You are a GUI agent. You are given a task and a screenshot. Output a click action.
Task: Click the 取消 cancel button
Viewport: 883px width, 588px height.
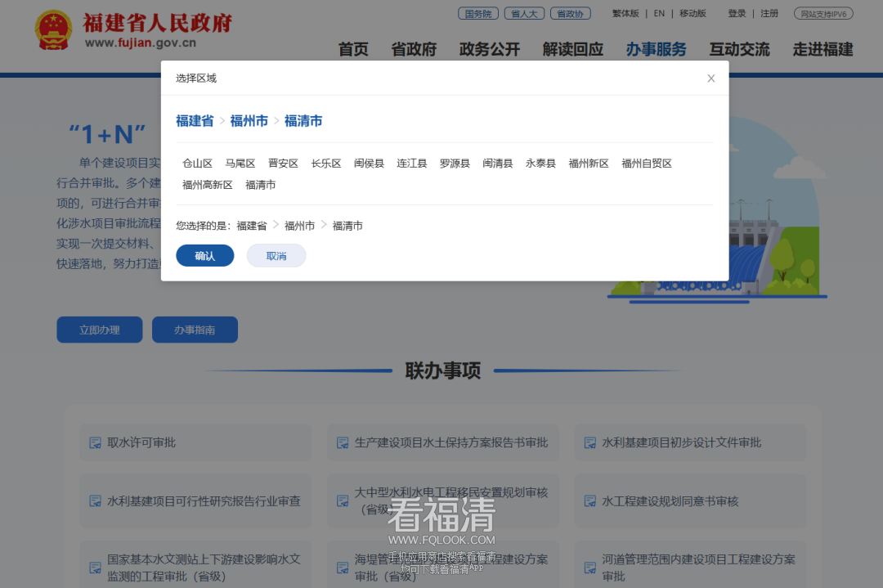[276, 256]
